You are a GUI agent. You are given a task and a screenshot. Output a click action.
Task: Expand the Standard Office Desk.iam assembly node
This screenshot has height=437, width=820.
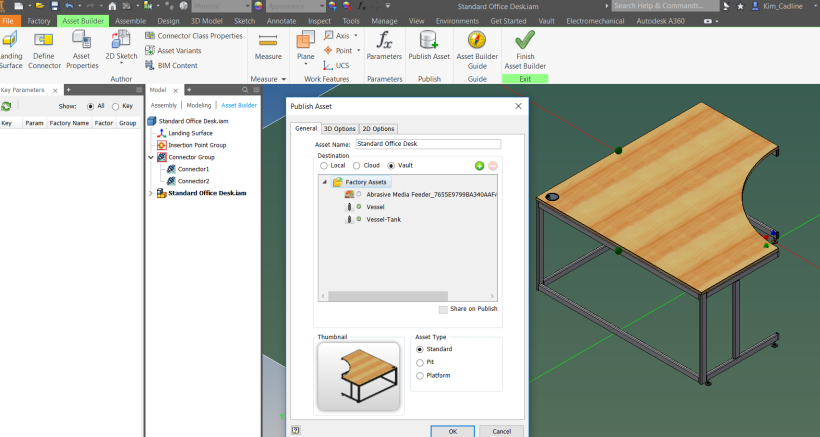[151, 193]
